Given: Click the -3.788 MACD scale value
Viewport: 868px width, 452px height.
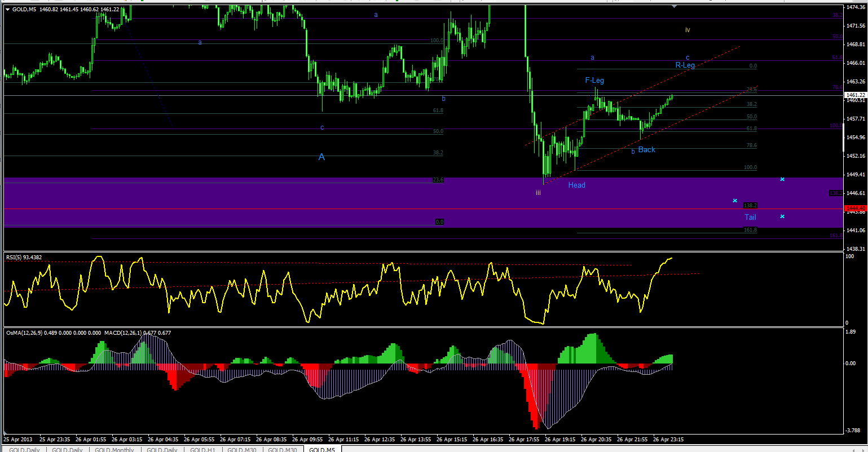Looking at the screenshot, I should [853, 430].
